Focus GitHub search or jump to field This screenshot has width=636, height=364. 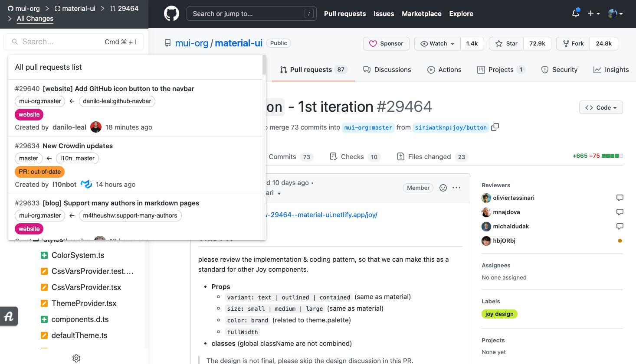click(x=252, y=14)
